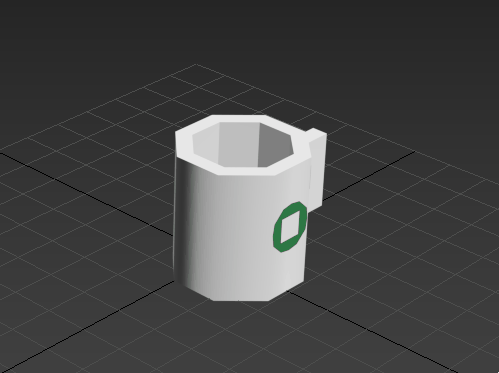Click inside the mug's hollow interior
499x373 pixels.
coord(243,144)
